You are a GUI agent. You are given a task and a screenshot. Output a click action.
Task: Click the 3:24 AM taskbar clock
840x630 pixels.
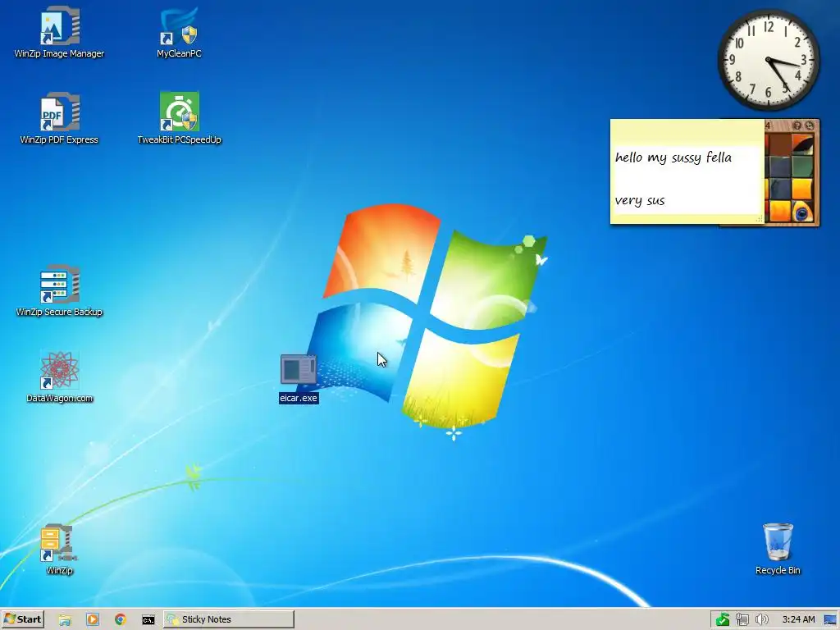(x=798, y=620)
